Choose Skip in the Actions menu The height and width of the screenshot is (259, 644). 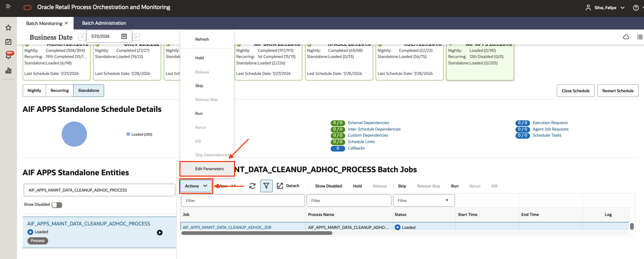tap(199, 86)
